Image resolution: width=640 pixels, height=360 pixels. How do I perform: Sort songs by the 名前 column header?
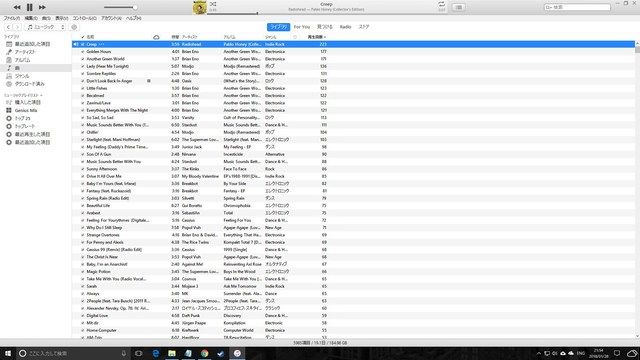click(x=90, y=37)
